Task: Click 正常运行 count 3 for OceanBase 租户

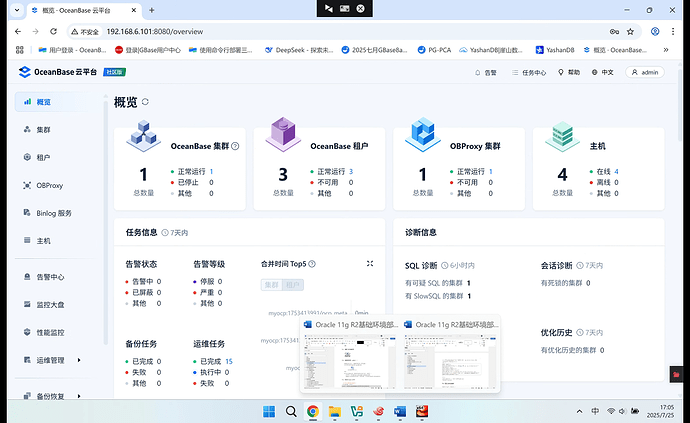Action: click(351, 172)
